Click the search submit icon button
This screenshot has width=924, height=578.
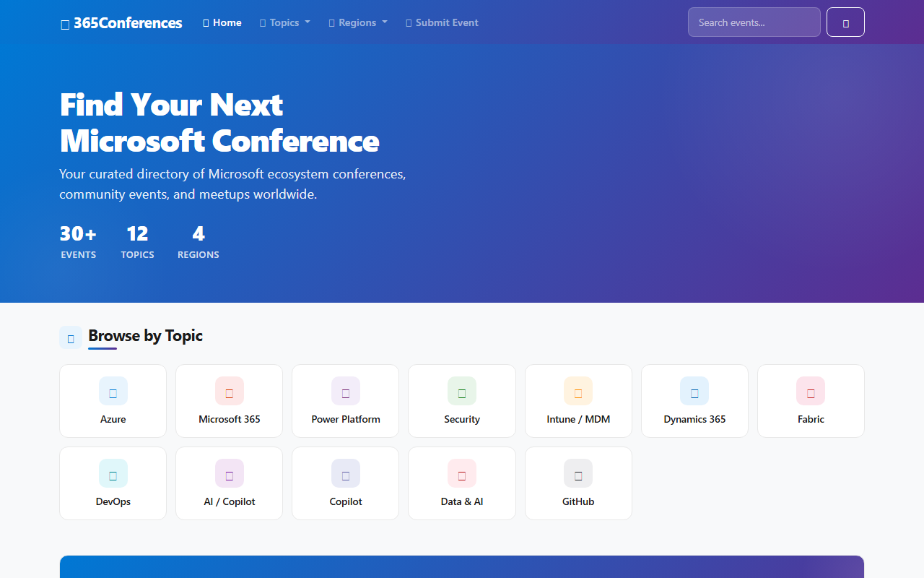(845, 22)
